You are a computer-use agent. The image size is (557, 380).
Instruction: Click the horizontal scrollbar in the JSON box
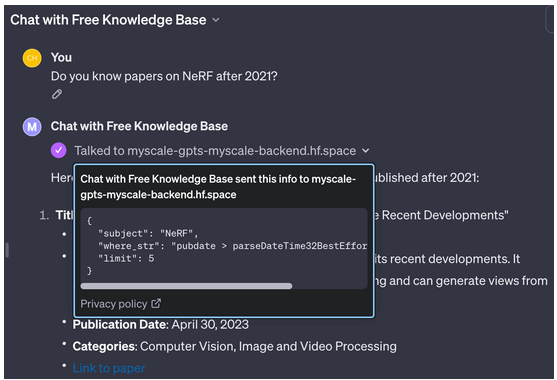click(x=186, y=286)
